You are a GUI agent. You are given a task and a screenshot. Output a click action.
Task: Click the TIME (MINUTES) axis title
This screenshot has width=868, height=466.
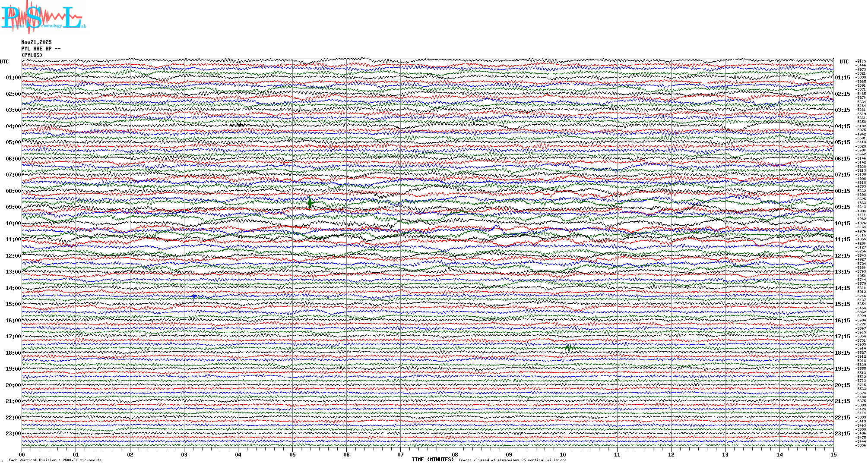pos(433,460)
